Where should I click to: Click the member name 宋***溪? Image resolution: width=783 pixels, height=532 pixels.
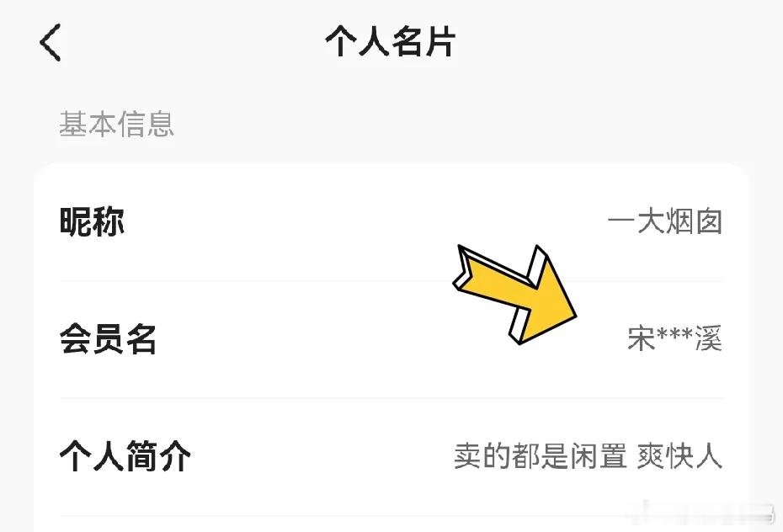(x=675, y=340)
